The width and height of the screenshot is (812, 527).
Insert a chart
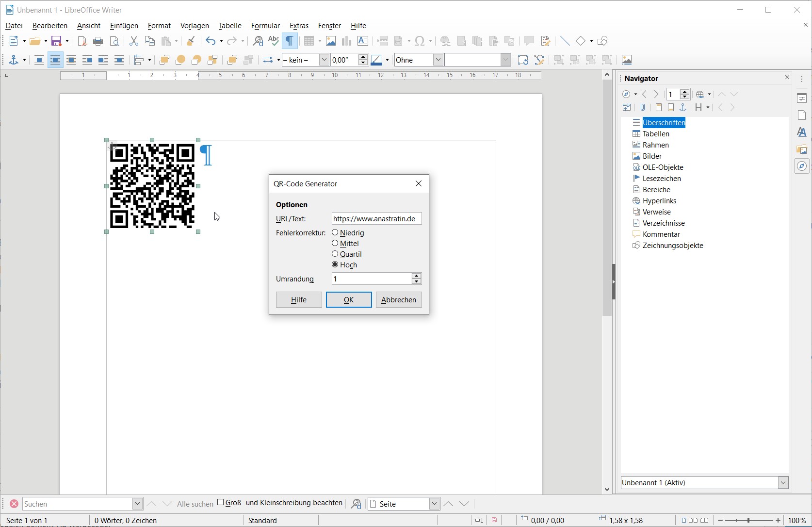pos(346,41)
